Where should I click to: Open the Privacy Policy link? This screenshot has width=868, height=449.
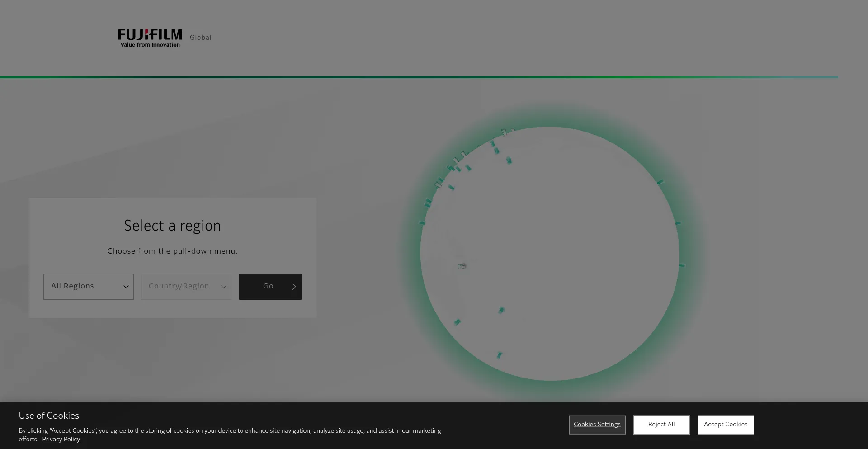click(61, 439)
